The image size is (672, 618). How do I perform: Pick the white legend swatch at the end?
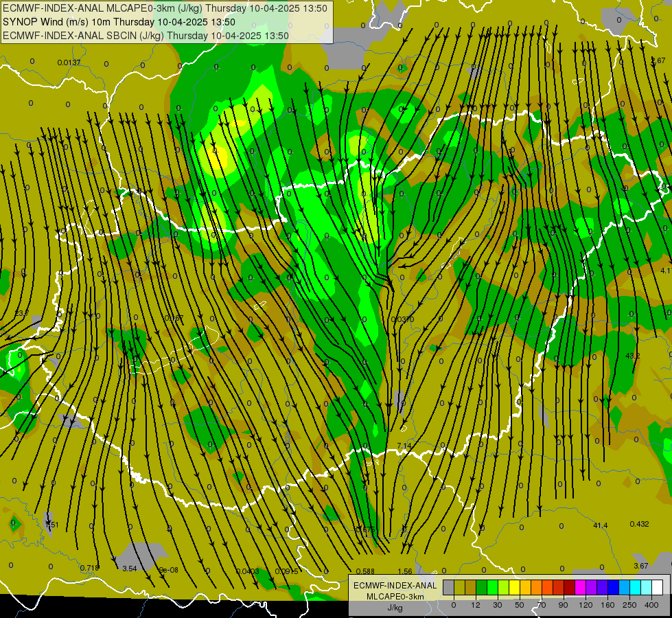(658, 587)
